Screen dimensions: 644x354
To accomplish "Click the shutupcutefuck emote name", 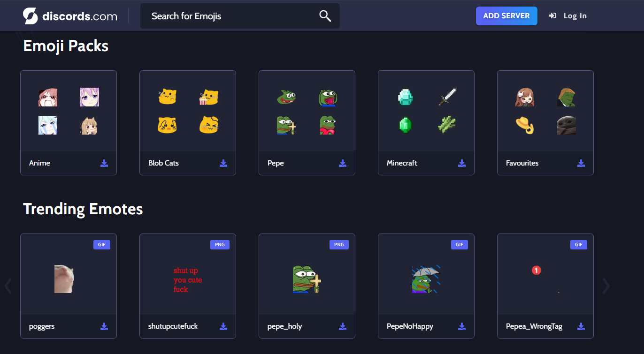I will (x=173, y=327).
